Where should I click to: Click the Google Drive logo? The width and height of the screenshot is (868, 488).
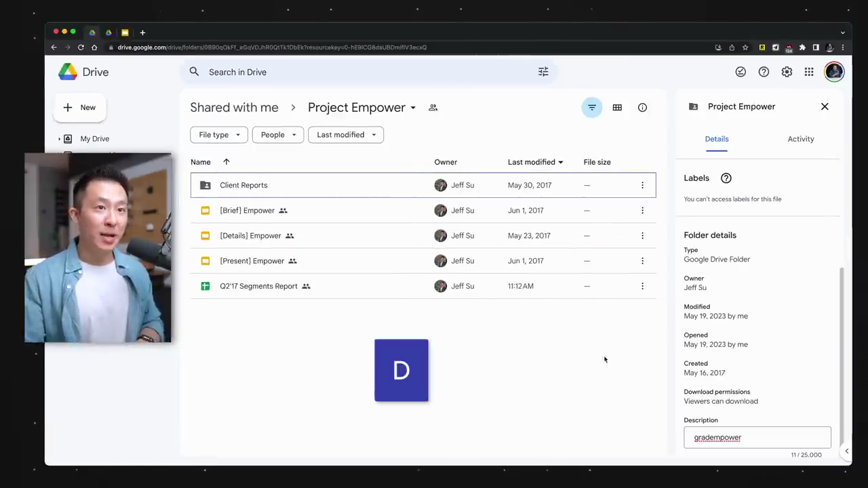point(68,72)
